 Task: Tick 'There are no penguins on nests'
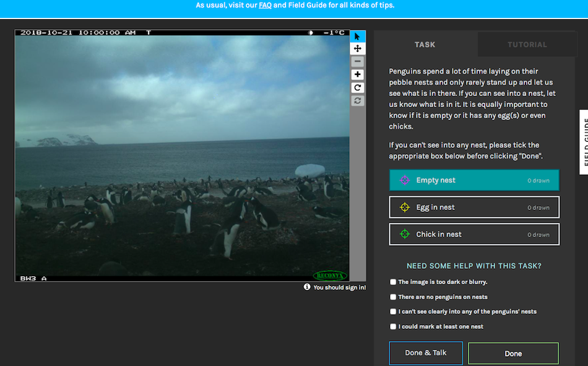click(x=393, y=297)
